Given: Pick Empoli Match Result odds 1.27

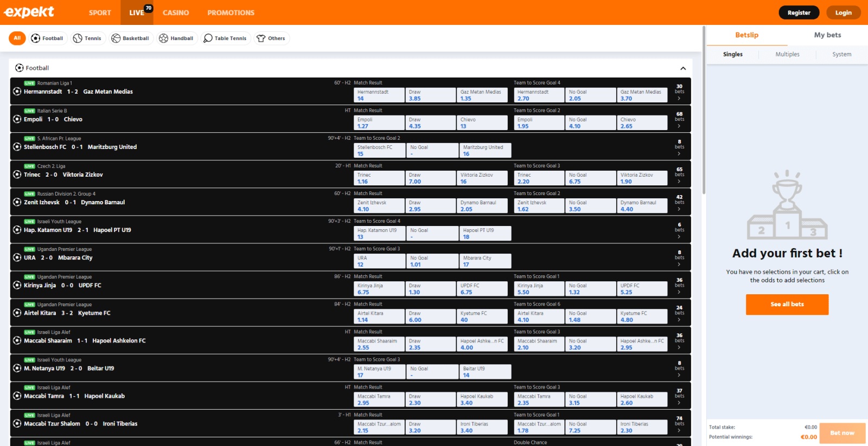Looking at the screenshot, I should [x=379, y=123].
